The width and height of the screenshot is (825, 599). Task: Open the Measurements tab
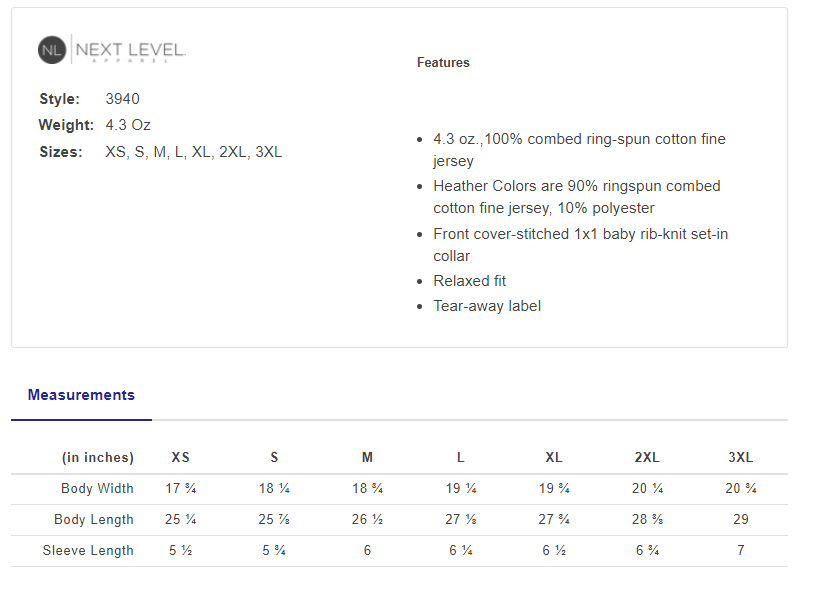click(x=81, y=395)
